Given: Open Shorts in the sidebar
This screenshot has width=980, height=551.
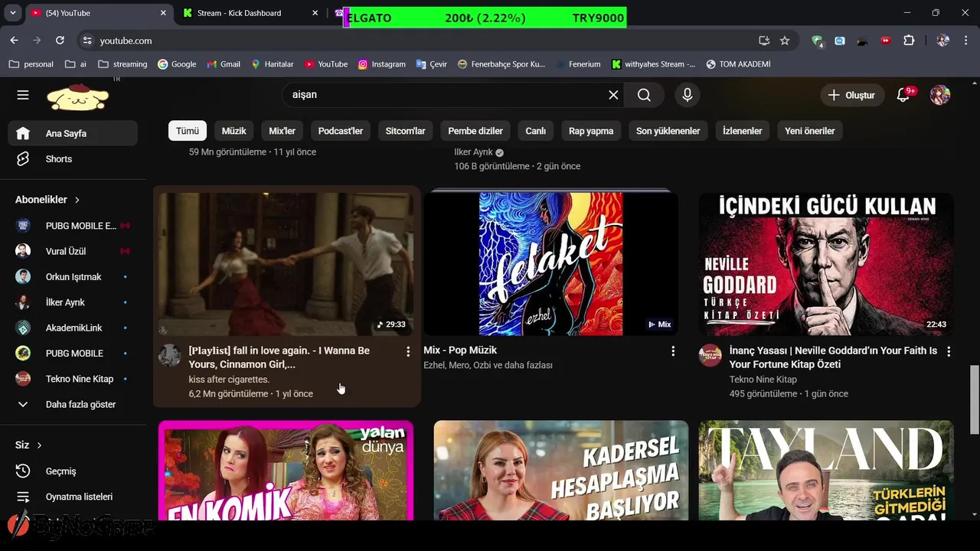Looking at the screenshot, I should (73, 159).
